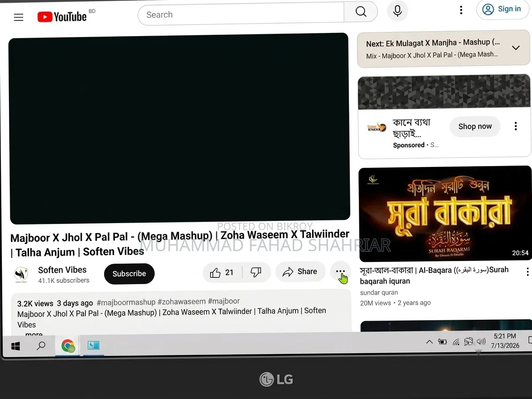Open the Surah Baqara video thumbnail
This screenshot has height=399, width=532.
point(445,214)
